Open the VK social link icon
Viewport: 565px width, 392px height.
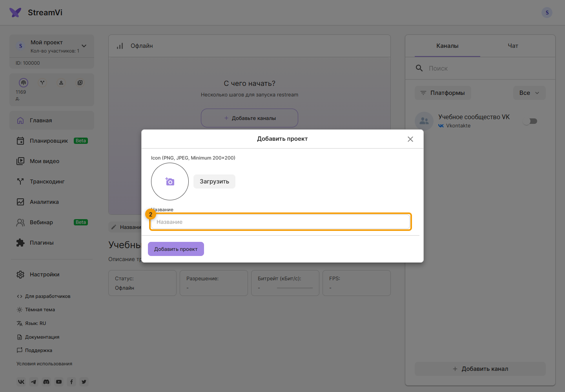[21, 382]
